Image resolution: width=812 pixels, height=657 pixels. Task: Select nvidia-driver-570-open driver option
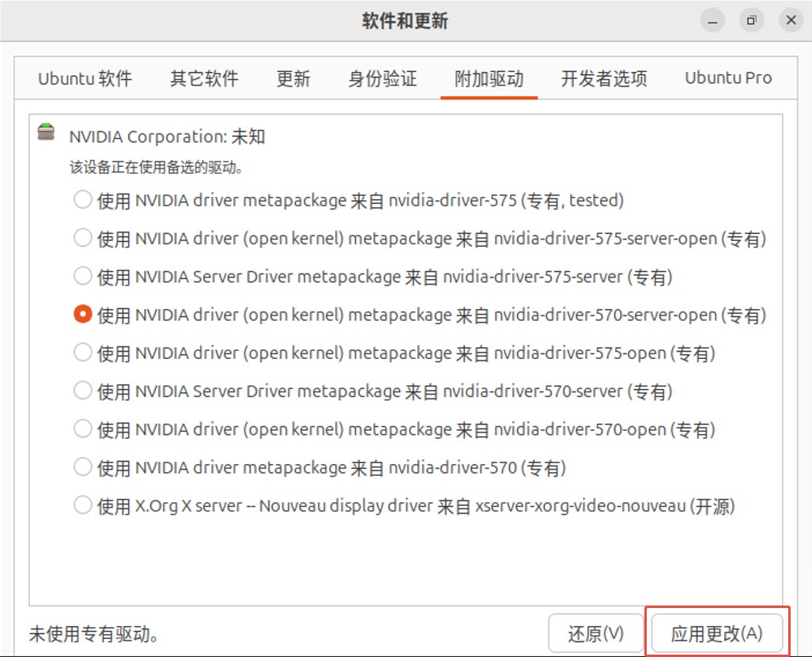coord(82,429)
